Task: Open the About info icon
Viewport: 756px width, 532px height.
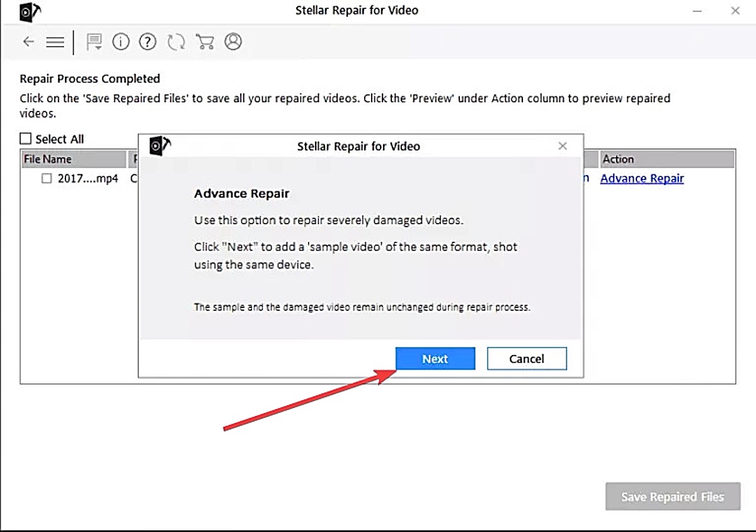Action: click(x=121, y=42)
